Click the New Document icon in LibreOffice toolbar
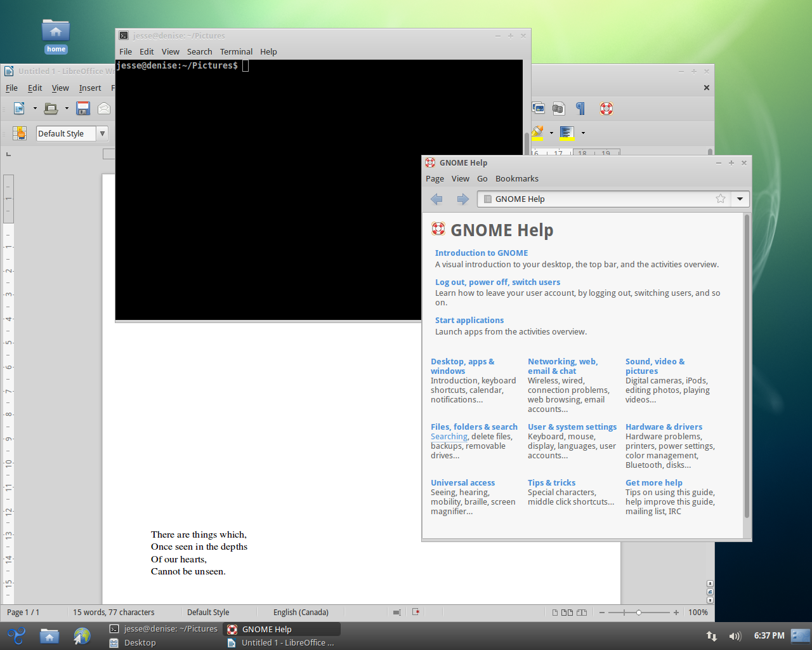The height and width of the screenshot is (650, 812). pyautogui.click(x=19, y=109)
